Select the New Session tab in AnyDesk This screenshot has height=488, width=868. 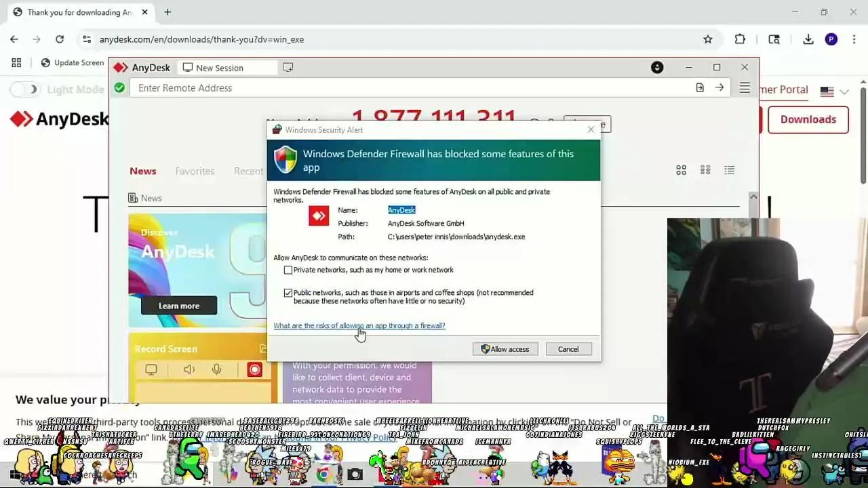pyautogui.click(x=227, y=68)
